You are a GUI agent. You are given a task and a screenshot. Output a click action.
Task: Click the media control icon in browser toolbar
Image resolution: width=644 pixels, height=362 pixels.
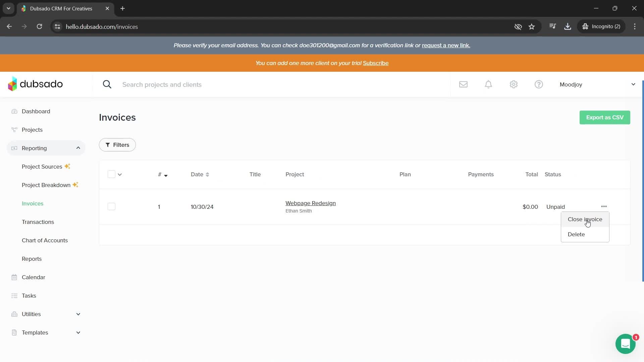click(x=552, y=26)
